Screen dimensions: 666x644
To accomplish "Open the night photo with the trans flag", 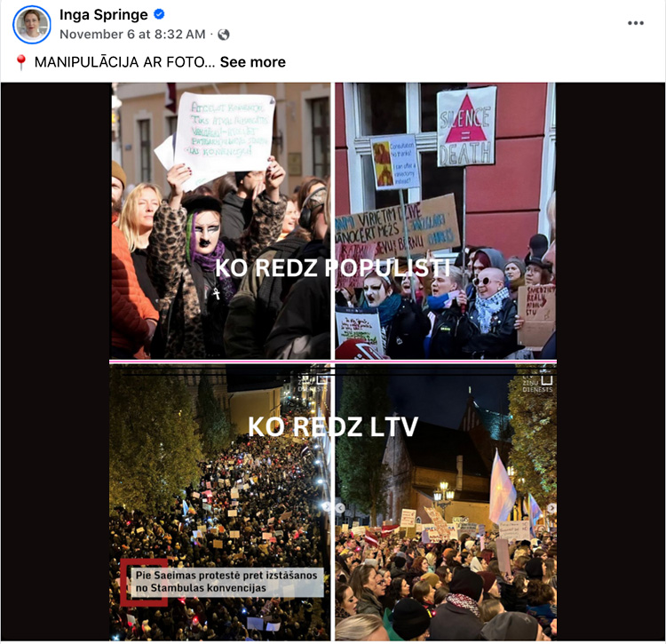I will 446,503.
